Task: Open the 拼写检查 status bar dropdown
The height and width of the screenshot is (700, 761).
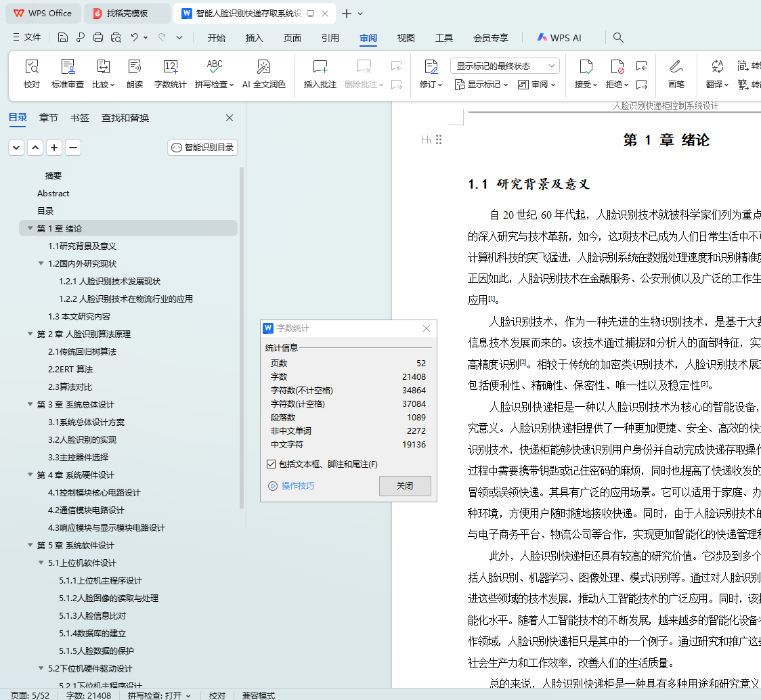Action: pos(159,695)
